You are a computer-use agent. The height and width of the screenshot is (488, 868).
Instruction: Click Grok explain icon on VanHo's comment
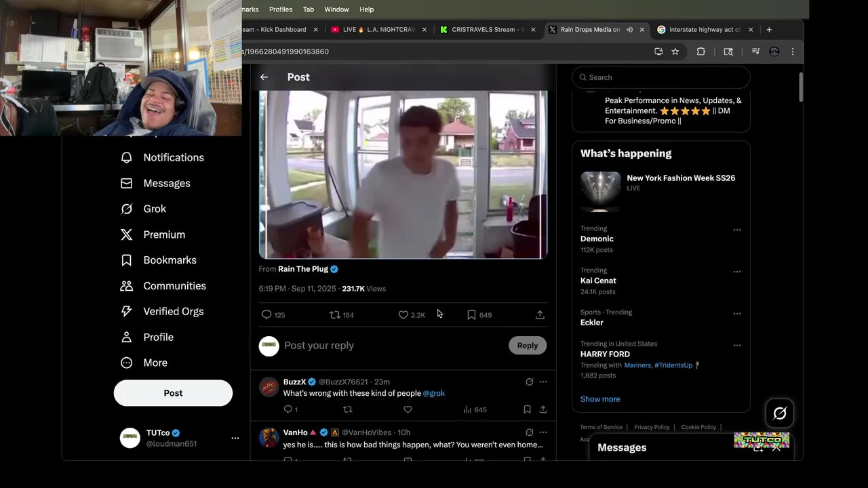[x=530, y=432]
